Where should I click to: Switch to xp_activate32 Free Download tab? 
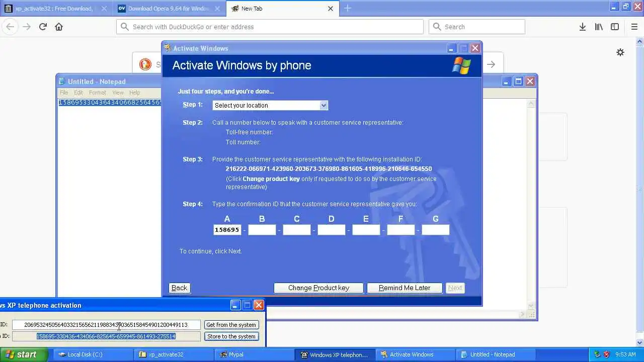56,9
